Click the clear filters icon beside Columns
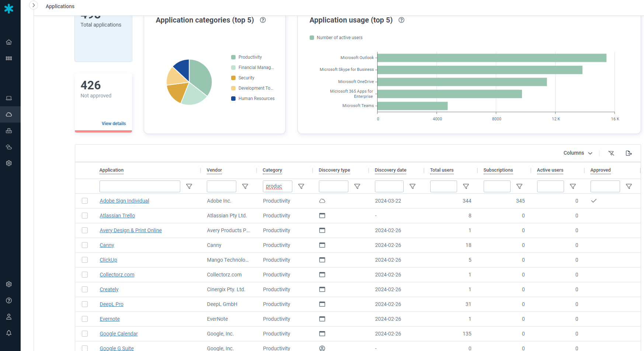The image size is (644, 351). (x=611, y=153)
